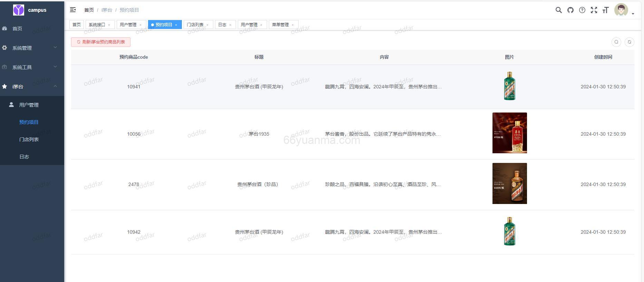644x282 pixels.
Task: Toggle fullscreen mode icon
Action: (x=594, y=10)
